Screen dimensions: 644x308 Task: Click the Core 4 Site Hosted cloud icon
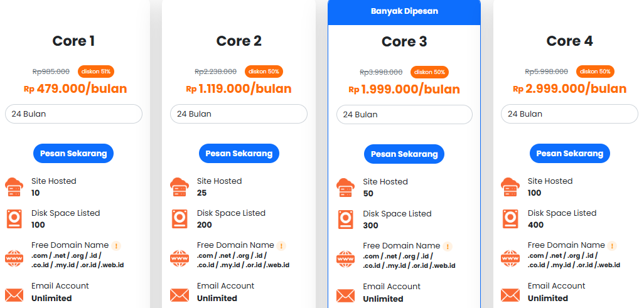point(510,186)
